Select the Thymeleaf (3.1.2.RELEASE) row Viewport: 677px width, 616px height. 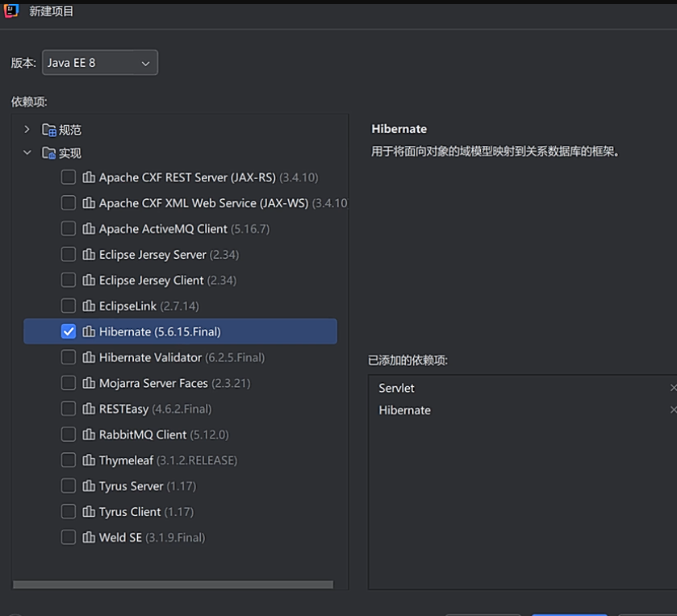(x=180, y=460)
